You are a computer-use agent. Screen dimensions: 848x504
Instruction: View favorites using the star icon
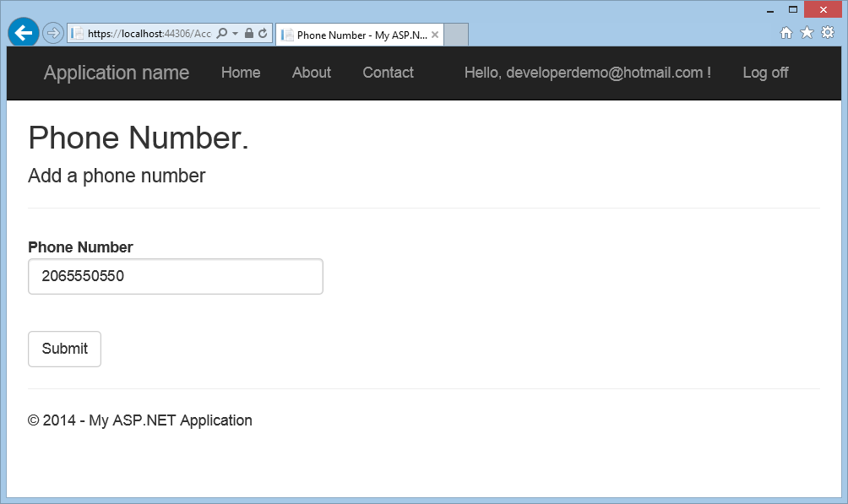[807, 32]
